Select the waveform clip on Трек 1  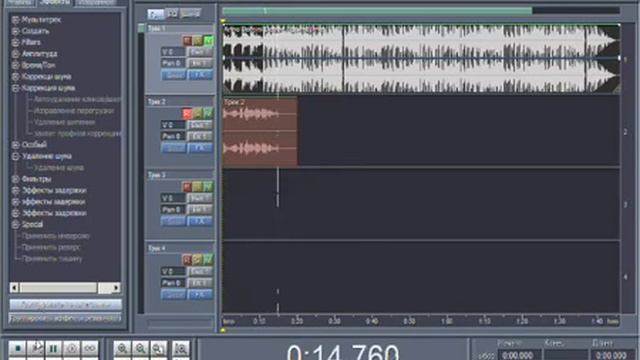421,59
